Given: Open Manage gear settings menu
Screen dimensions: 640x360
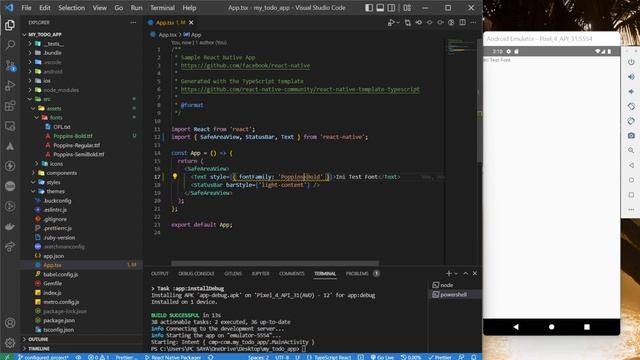Looking at the screenshot, I should pos(10,342).
